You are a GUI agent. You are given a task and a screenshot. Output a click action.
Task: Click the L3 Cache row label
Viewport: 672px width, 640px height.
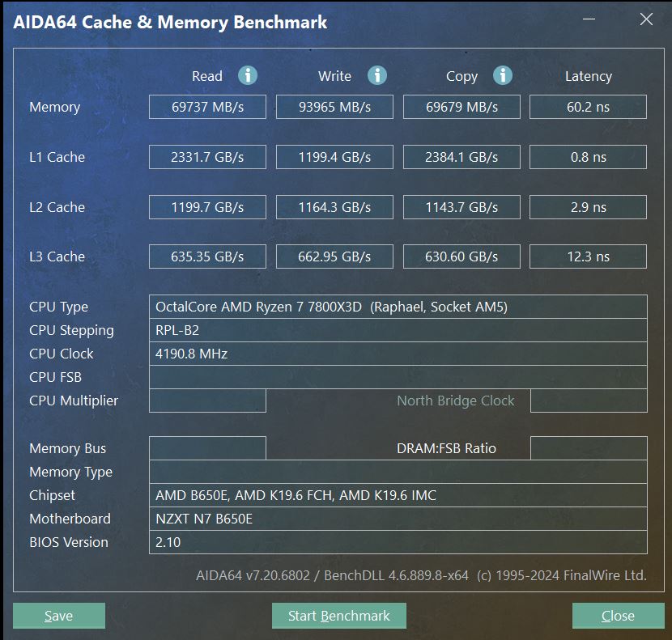tap(57, 256)
